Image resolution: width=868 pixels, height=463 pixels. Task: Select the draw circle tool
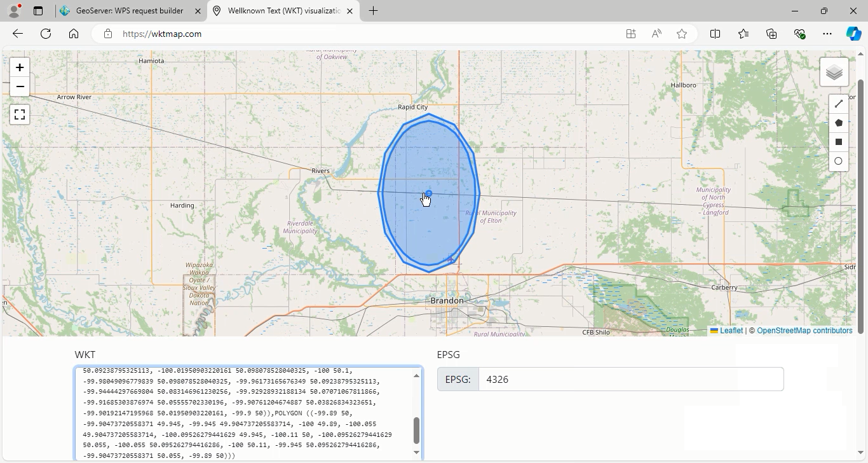click(x=838, y=161)
